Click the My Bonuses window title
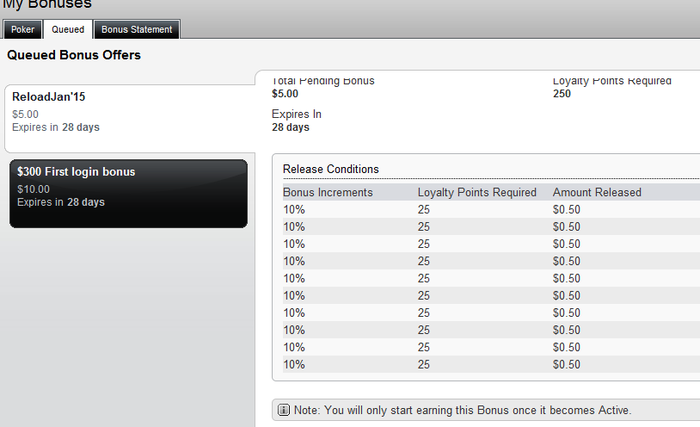Screen dimensions: 700x427 [48, 5]
